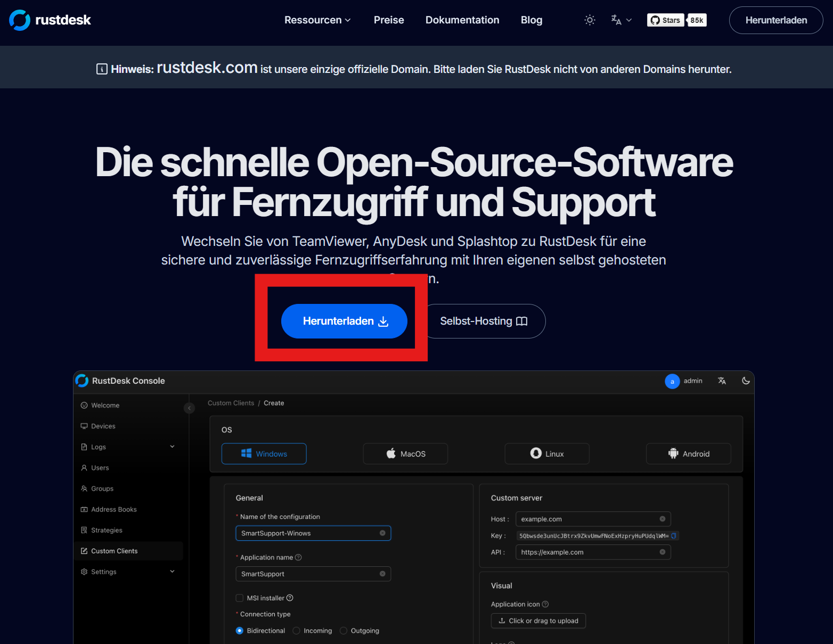Click the Host input field
The height and width of the screenshot is (644, 833).
[x=593, y=519]
